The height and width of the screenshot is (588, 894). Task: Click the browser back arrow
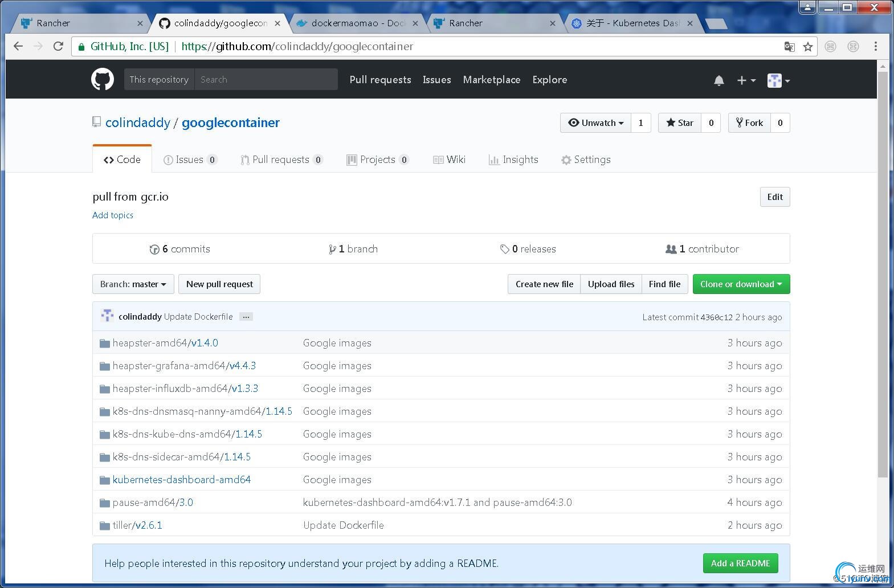tap(18, 46)
